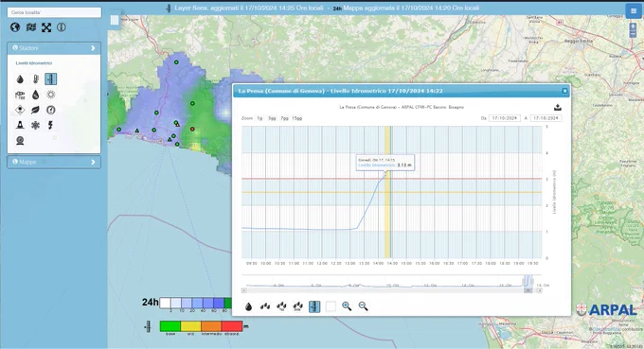Select the thermometer temperature sensor icon
Image resolution: width=644 pixels, height=349 pixels.
[x=36, y=79]
